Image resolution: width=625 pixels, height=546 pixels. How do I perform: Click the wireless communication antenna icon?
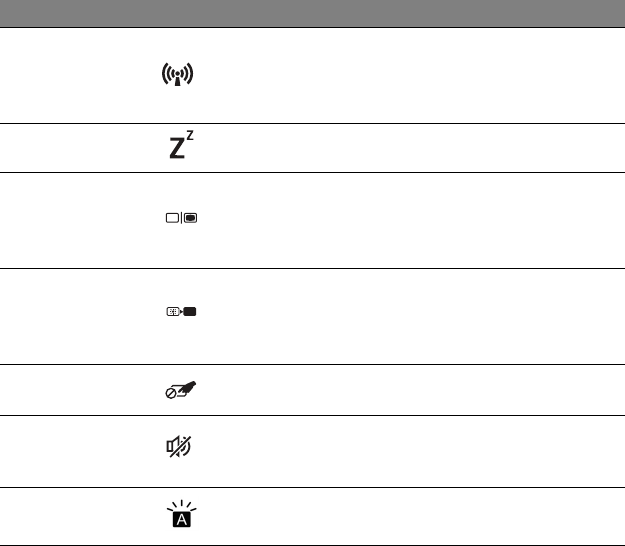click(177, 75)
